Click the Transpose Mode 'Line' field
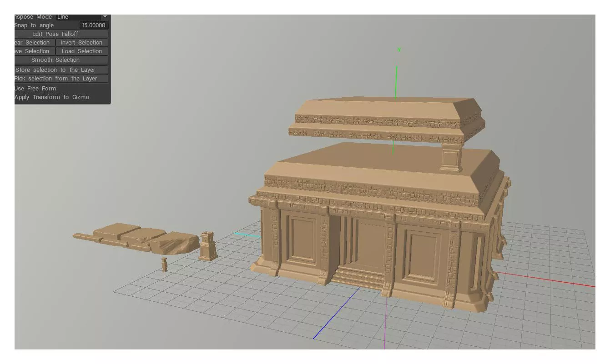 78,17
